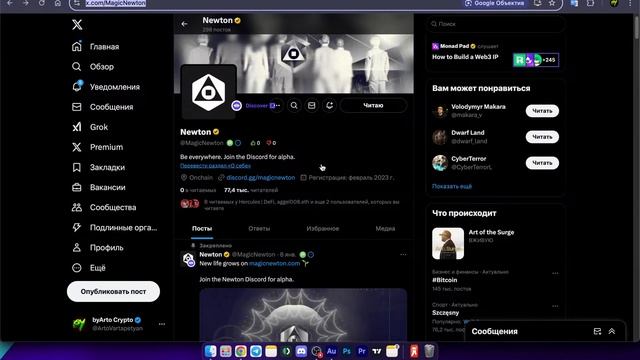This screenshot has height=360, width=640.
Task: Click the profile message envelope icon
Action: pos(311,106)
